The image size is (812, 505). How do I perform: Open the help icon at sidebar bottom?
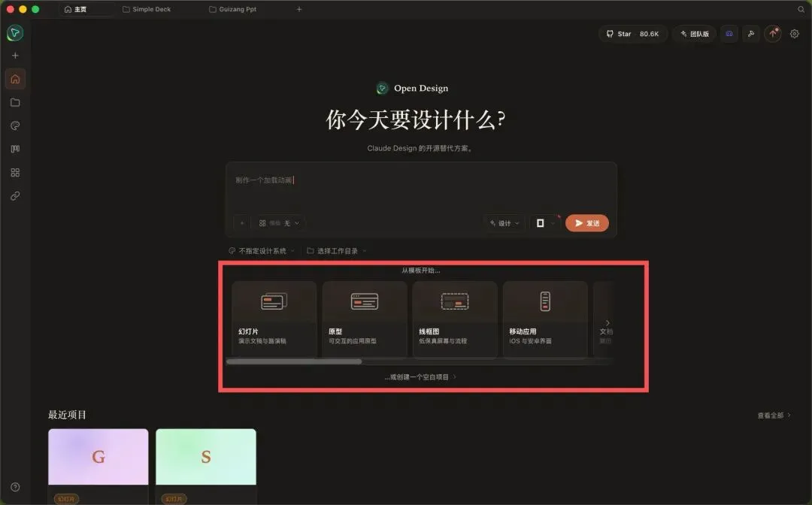pyautogui.click(x=15, y=487)
